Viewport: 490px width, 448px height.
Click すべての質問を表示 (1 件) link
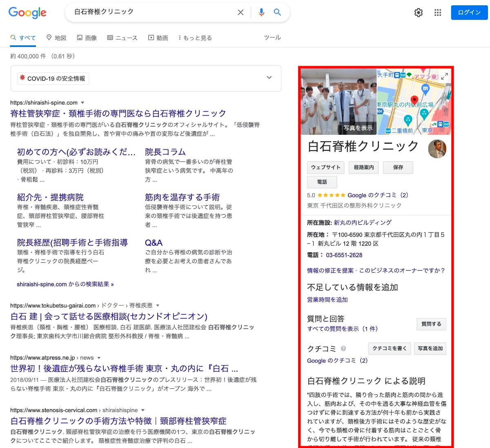pos(343,329)
